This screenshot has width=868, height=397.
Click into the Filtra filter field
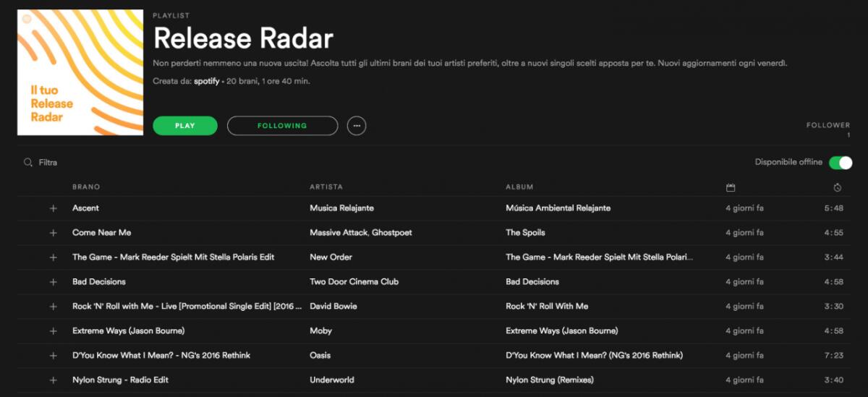tap(48, 163)
